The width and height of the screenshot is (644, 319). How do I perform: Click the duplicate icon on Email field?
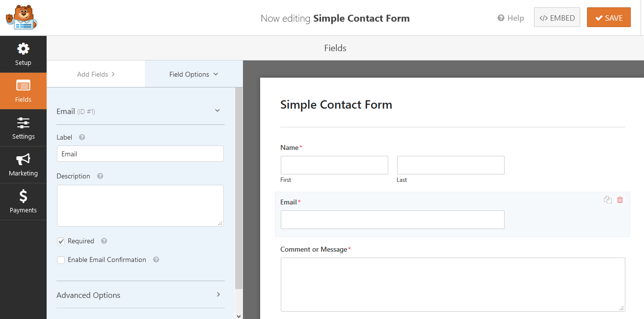(x=608, y=200)
